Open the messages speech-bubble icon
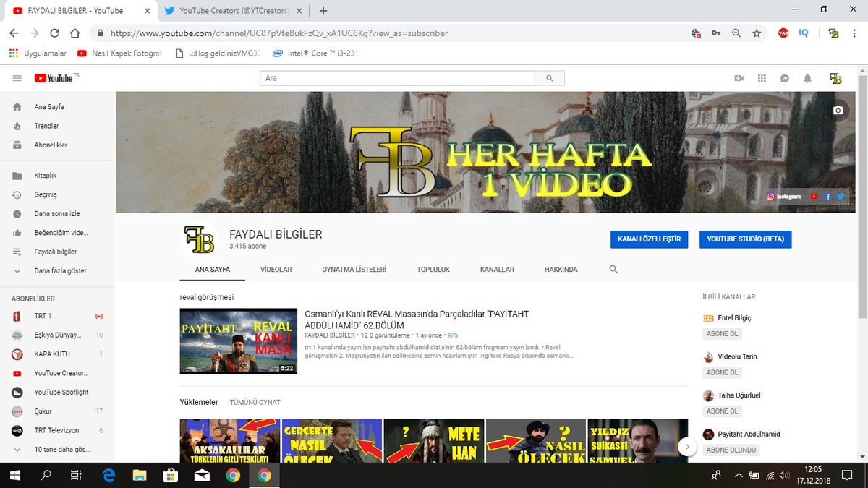868x488 pixels. tap(785, 78)
